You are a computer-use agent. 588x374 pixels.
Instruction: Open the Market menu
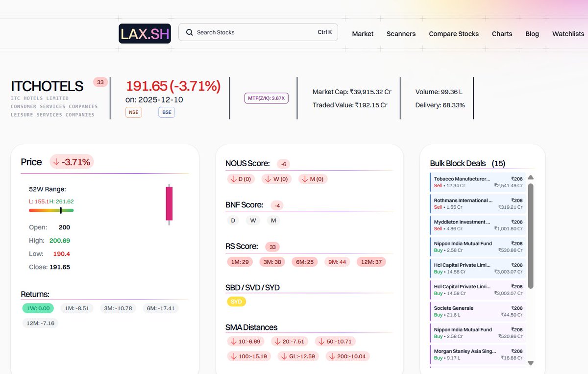[x=363, y=34]
